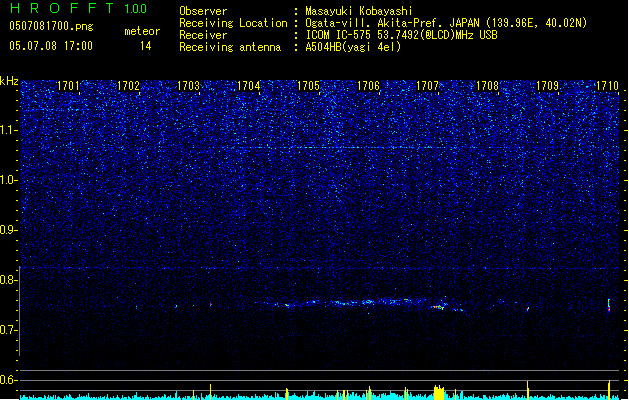The width and height of the screenshot is (629, 400).
Task: Click the 1707 time marker
Action: pyautogui.click(x=427, y=86)
